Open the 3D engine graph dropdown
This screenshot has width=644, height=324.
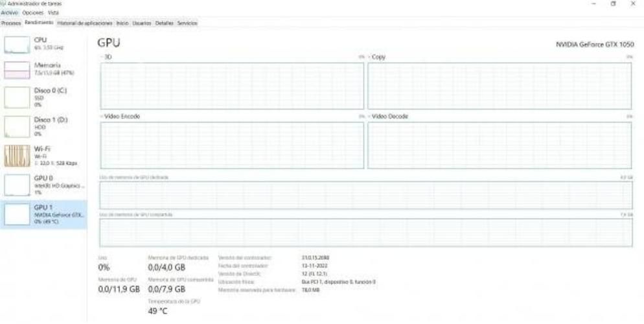pos(106,57)
